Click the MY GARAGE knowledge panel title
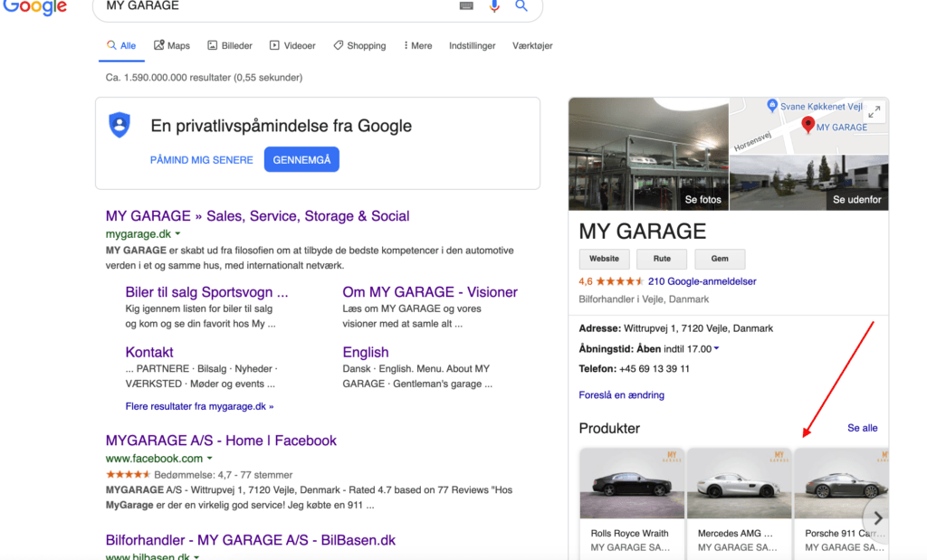The width and height of the screenshot is (927, 560). (642, 231)
